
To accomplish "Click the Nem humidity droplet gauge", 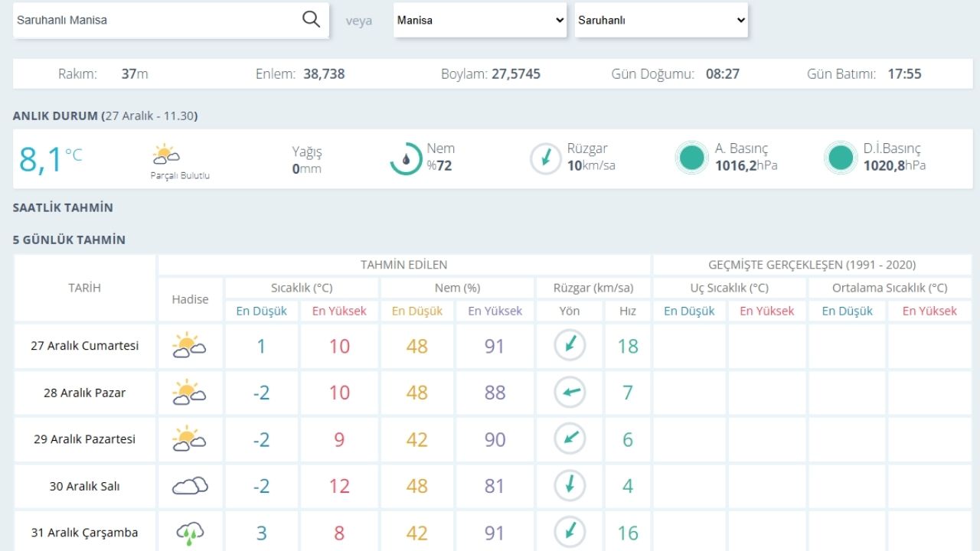I will click(x=406, y=158).
